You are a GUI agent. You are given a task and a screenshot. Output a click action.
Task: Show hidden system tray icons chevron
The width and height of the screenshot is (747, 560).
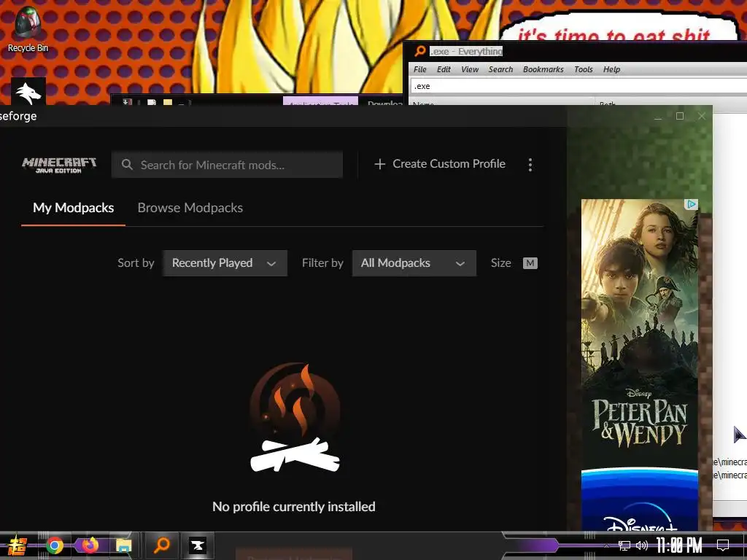[x=606, y=545]
